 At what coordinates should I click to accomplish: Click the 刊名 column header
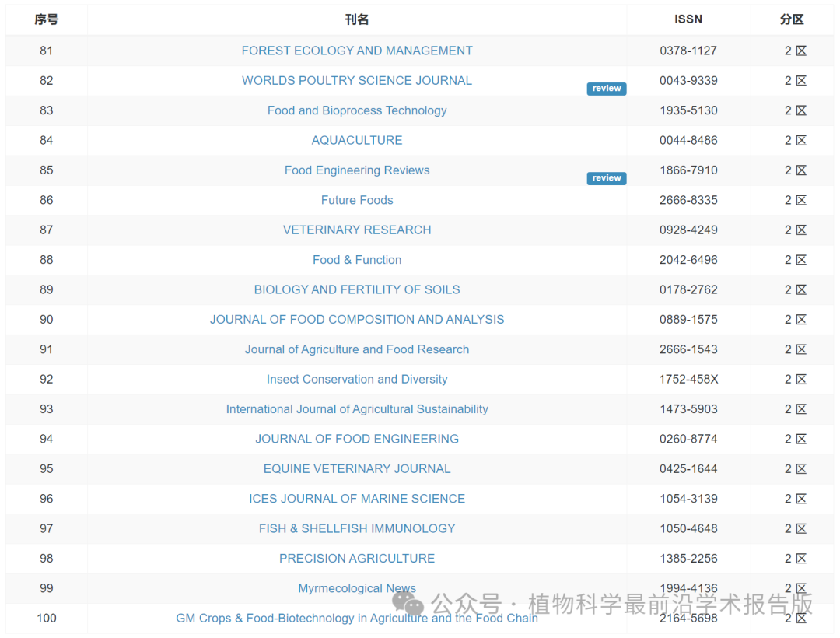[x=357, y=19]
